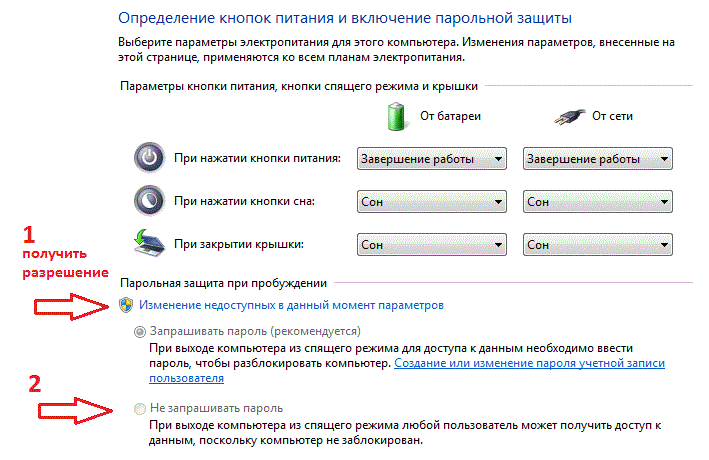Click the sleep button moon icon
Image resolution: width=709 pixels, height=460 pixels.
pos(149,200)
